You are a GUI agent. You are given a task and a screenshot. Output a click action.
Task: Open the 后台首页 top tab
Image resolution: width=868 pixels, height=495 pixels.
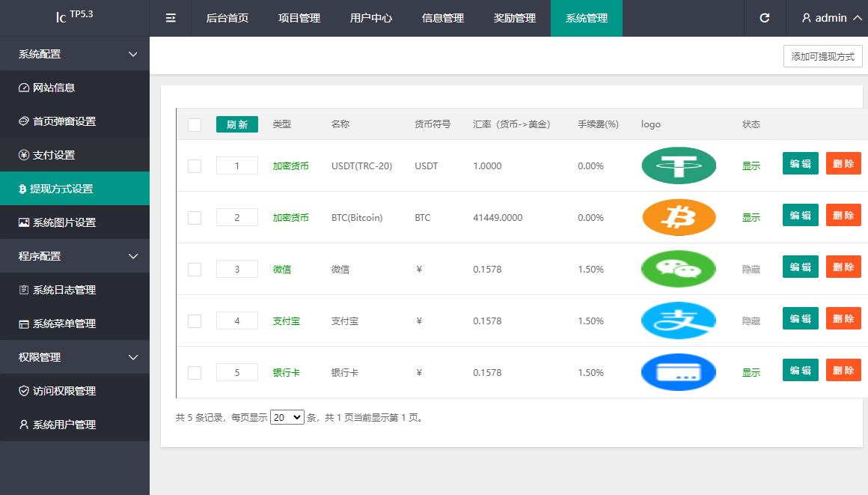click(x=227, y=18)
